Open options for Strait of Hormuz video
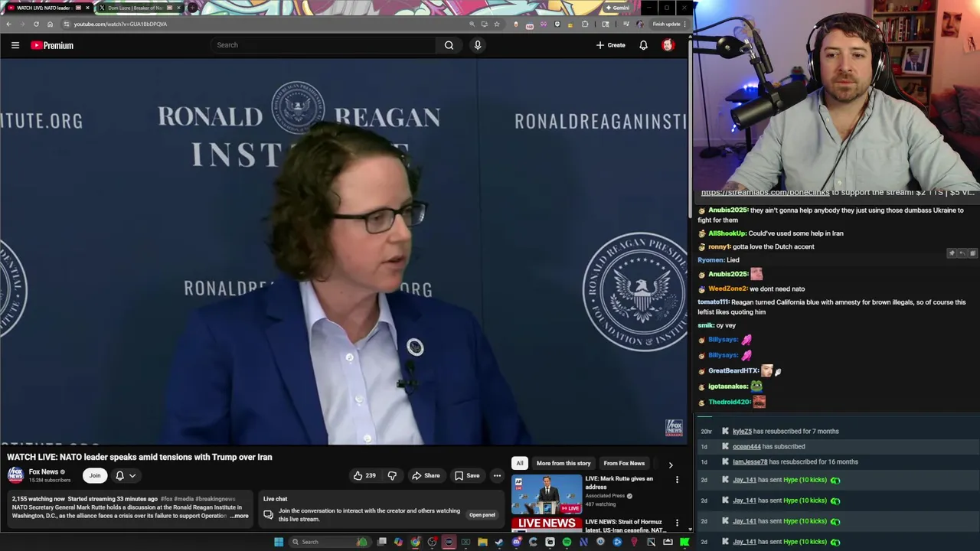Viewport: 980px width, 551px height. (x=677, y=523)
